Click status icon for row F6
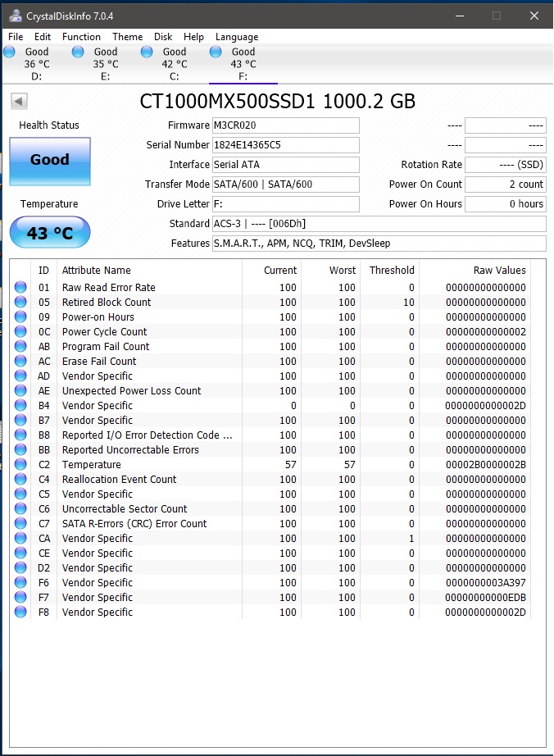The width and height of the screenshot is (554, 756). pos(20,582)
